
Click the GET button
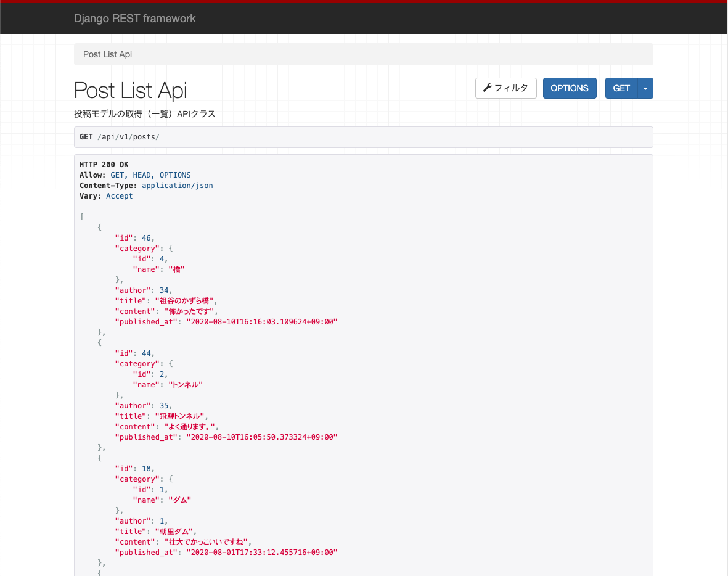(x=621, y=88)
